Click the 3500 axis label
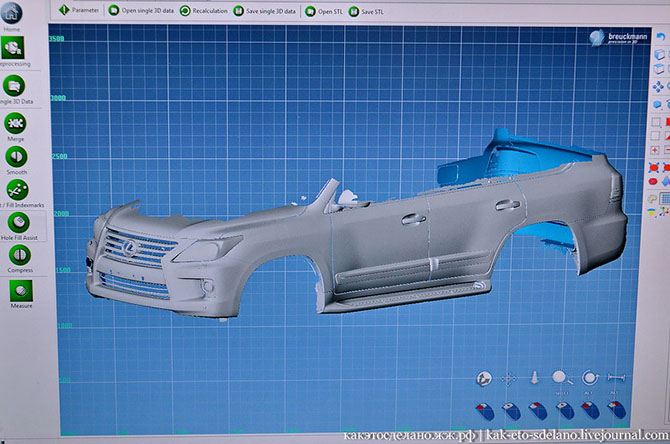Screen dimensions: 670x444 click(x=56, y=39)
